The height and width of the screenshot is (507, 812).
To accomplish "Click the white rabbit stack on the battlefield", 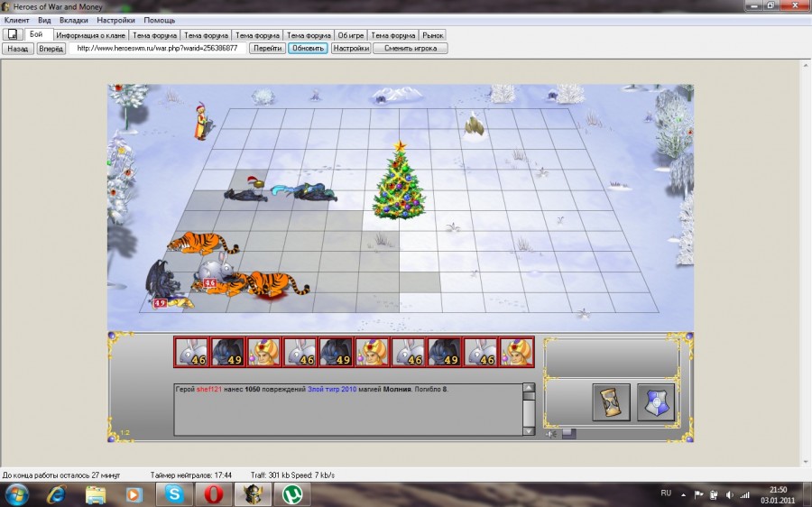I will coord(217,267).
